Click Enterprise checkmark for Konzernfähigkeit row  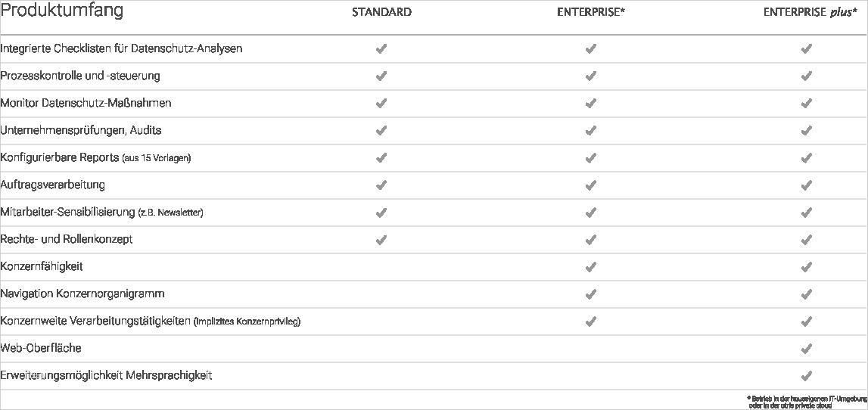pyautogui.click(x=591, y=267)
